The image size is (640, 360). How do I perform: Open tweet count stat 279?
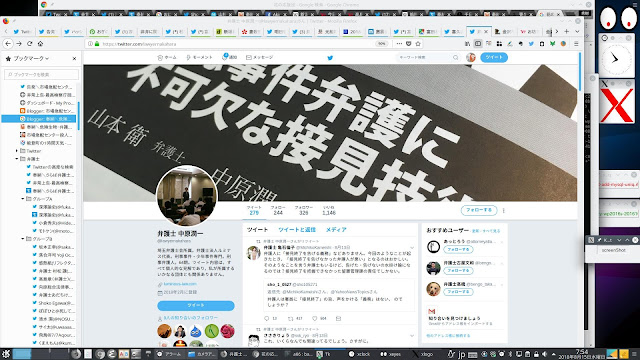point(254,210)
